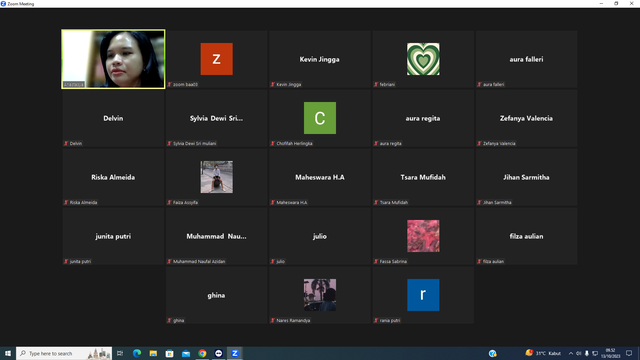Click muted mic icon by filza aulian label
640x360 pixels.
(x=479, y=261)
